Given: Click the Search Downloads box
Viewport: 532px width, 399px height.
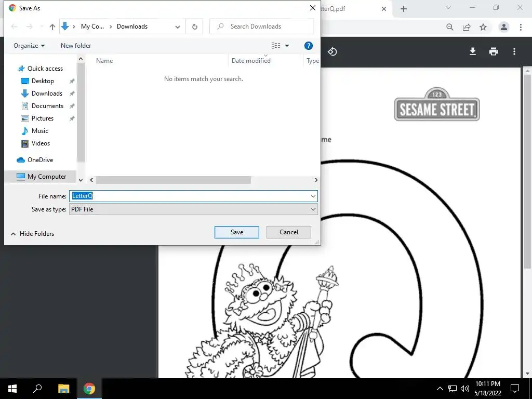Looking at the screenshot, I should (262, 26).
